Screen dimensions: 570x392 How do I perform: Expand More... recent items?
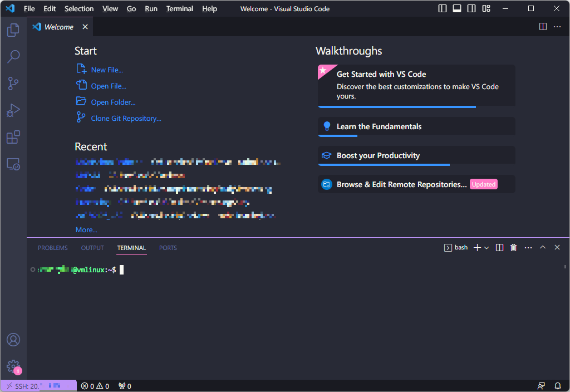[x=86, y=230]
